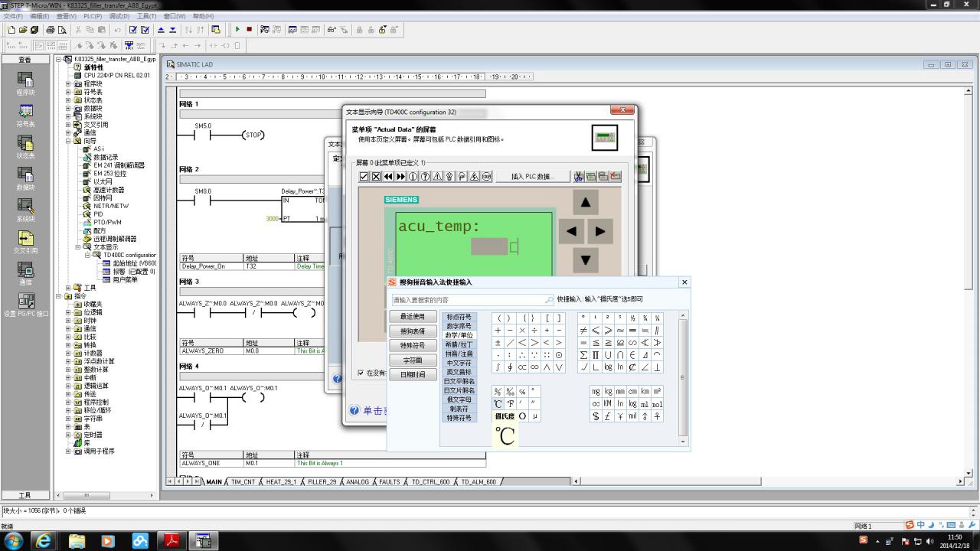Expand the 程序块 tree node

[68, 84]
